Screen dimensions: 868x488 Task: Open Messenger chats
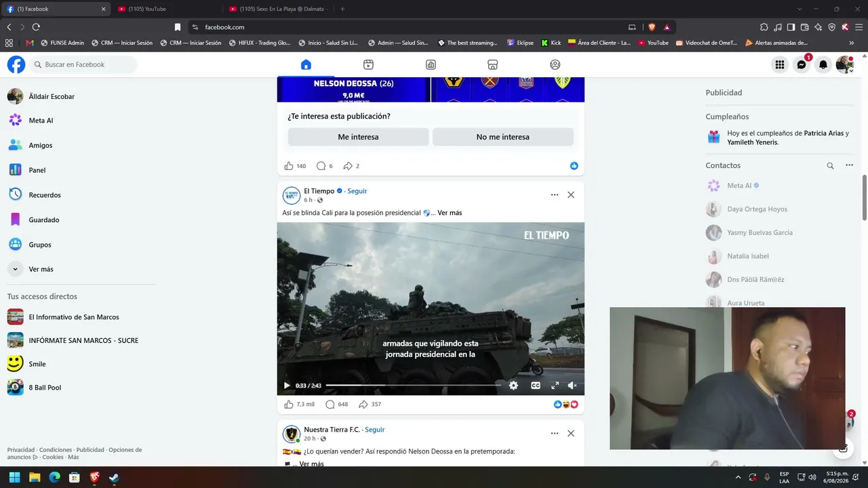802,64
